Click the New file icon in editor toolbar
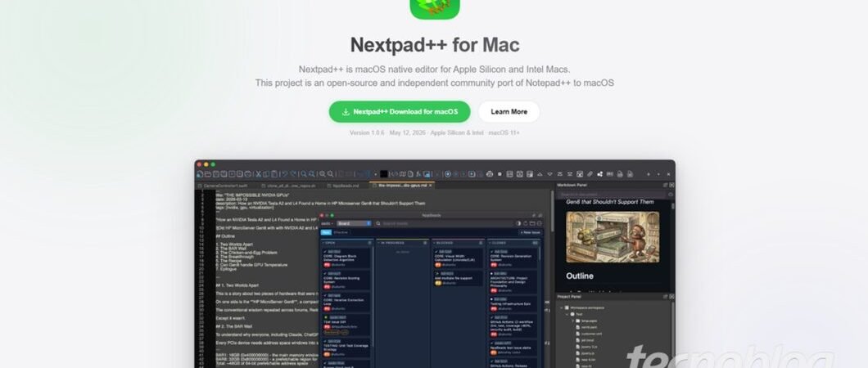The height and width of the screenshot is (368, 868). pyautogui.click(x=199, y=174)
